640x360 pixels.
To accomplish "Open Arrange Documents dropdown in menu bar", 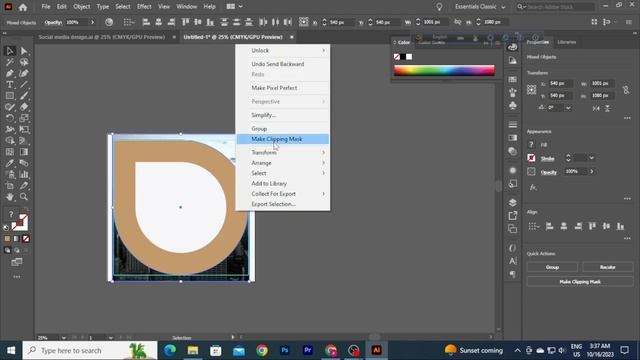I will [234, 7].
